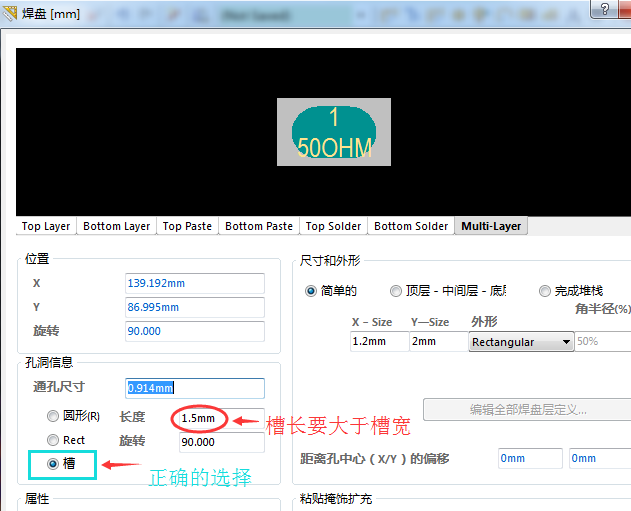Open the Bottom Paste tab

258,226
